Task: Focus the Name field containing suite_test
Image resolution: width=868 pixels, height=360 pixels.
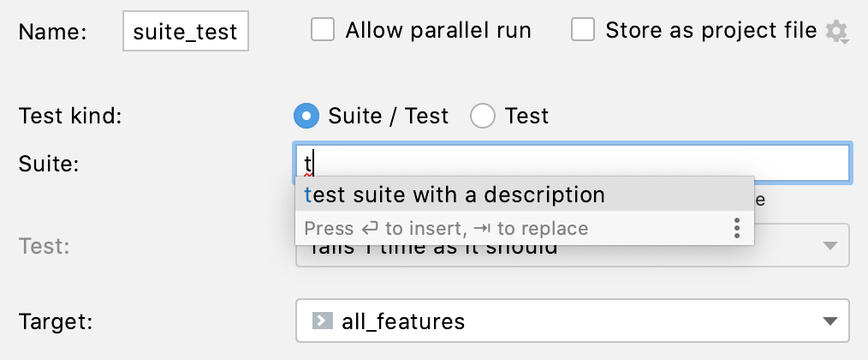Action: pyautogui.click(x=186, y=33)
